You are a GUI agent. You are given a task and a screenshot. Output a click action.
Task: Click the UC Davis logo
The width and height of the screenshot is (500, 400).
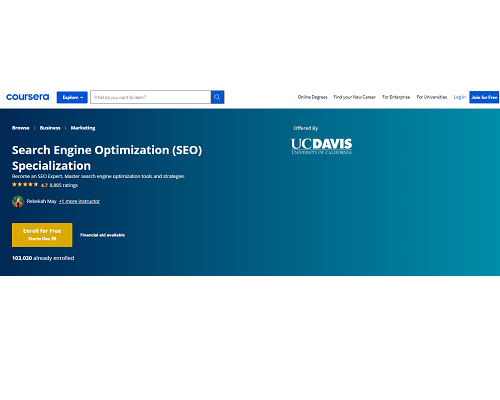tap(322, 146)
